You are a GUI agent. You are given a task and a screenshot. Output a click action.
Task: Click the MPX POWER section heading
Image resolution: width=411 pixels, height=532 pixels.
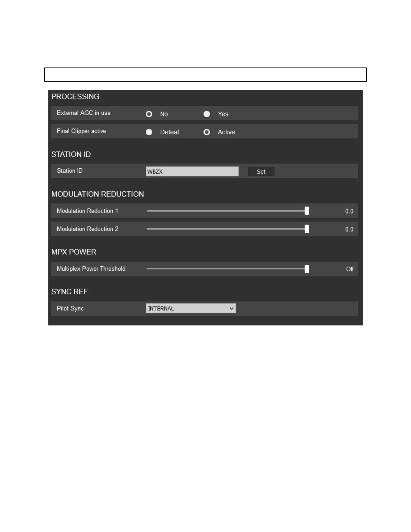coord(74,252)
